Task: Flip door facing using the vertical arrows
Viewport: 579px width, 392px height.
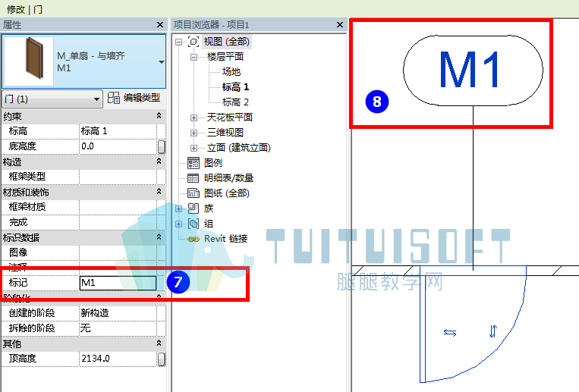Action: 493,331
